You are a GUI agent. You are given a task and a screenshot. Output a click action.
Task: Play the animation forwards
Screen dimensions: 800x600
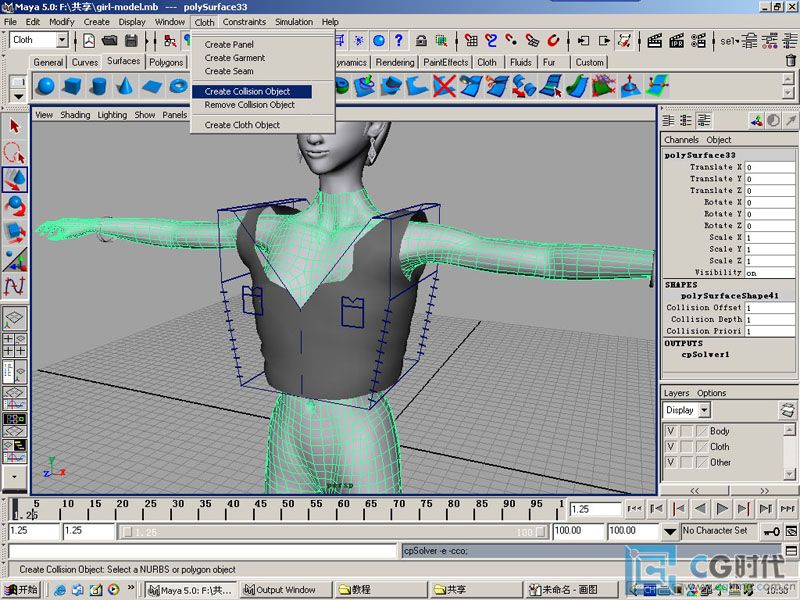722,509
